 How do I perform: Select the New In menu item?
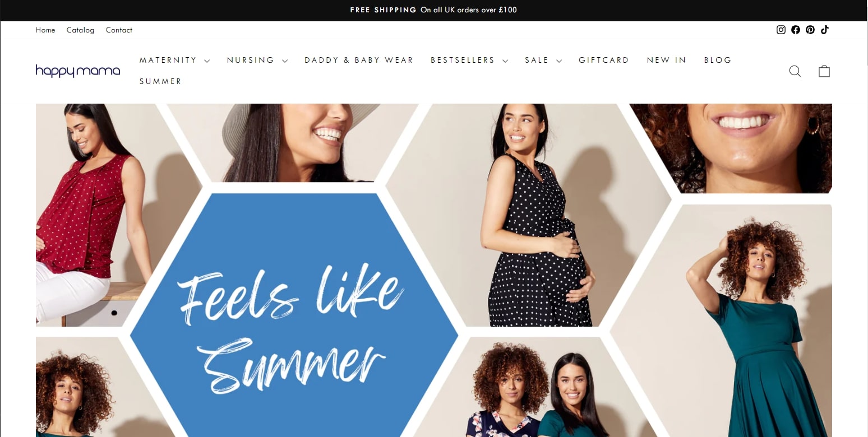[x=666, y=60]
